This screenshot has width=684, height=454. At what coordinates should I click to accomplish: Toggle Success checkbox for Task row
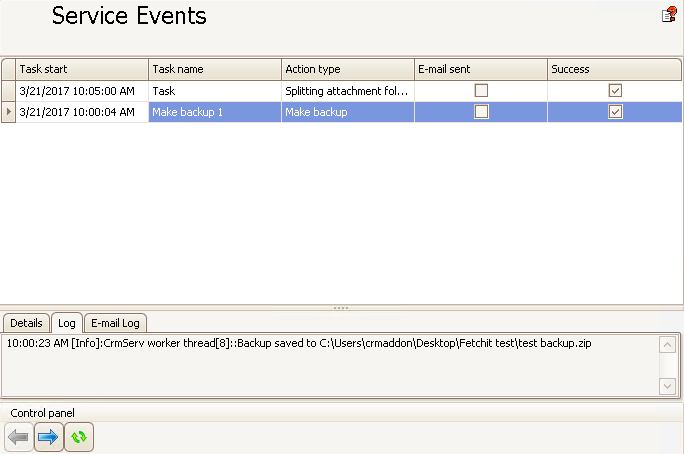point(615,91)
